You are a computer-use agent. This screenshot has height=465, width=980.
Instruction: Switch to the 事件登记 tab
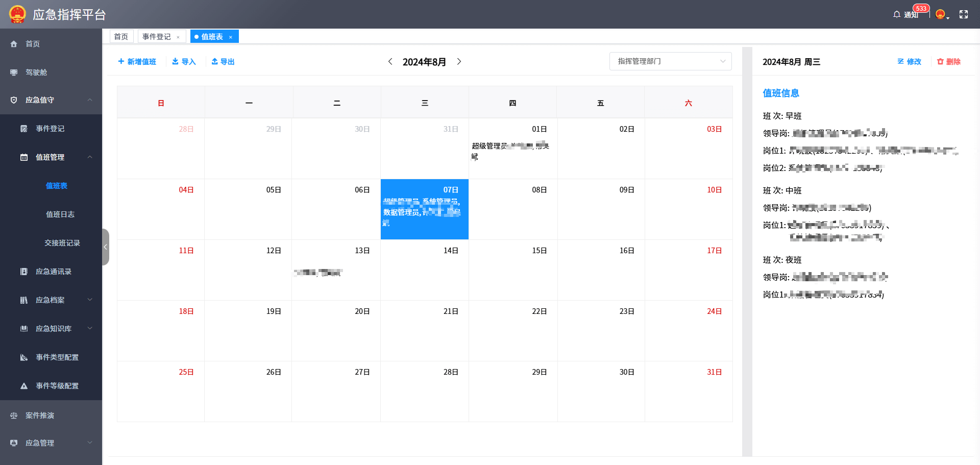pyautogui.click(x=157, y=37)
